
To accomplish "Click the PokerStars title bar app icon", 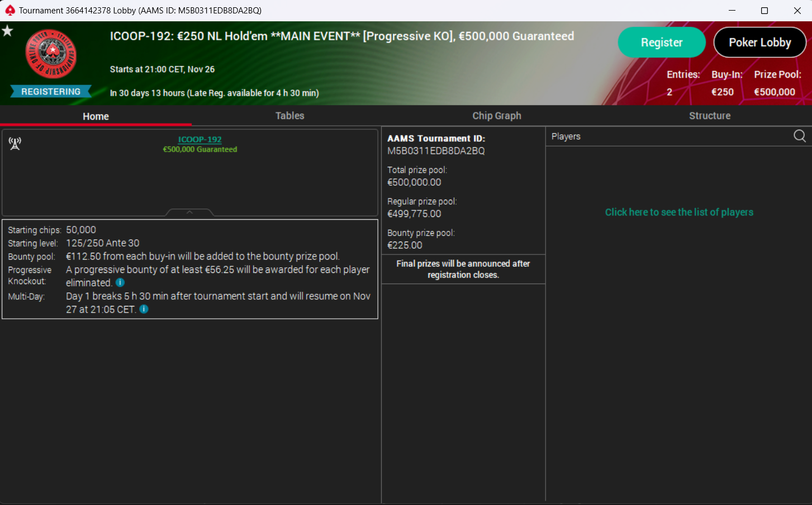I will (10, 10).
